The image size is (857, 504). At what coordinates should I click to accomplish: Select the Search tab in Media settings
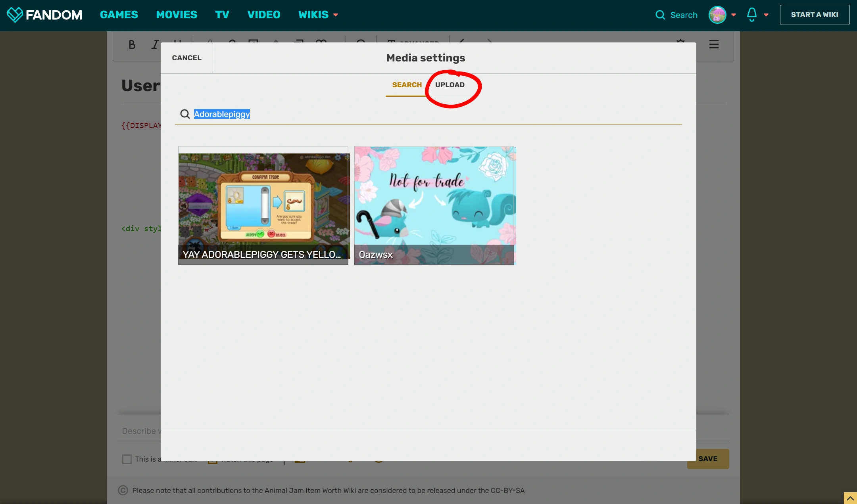pyautogui.click(x=407, y=85)
